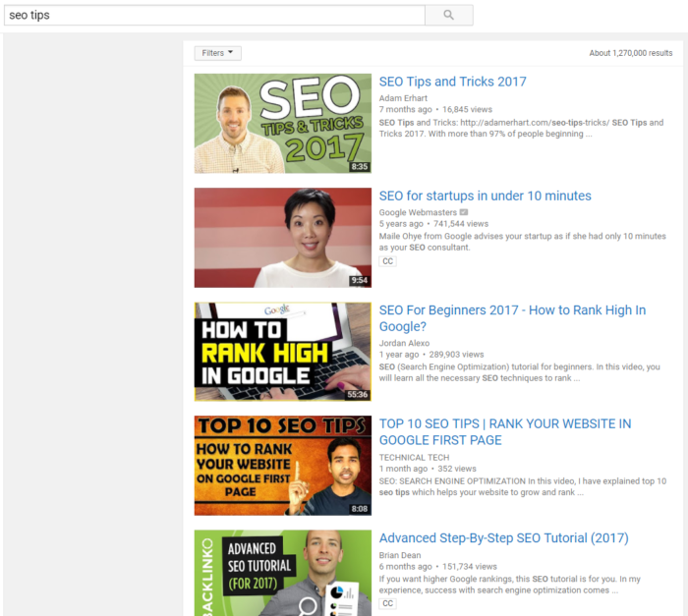Viewport: 688px width, 616px height.
Task: Click description starting 'If you want higher Google rankings'
Action: tap(509, 585)
